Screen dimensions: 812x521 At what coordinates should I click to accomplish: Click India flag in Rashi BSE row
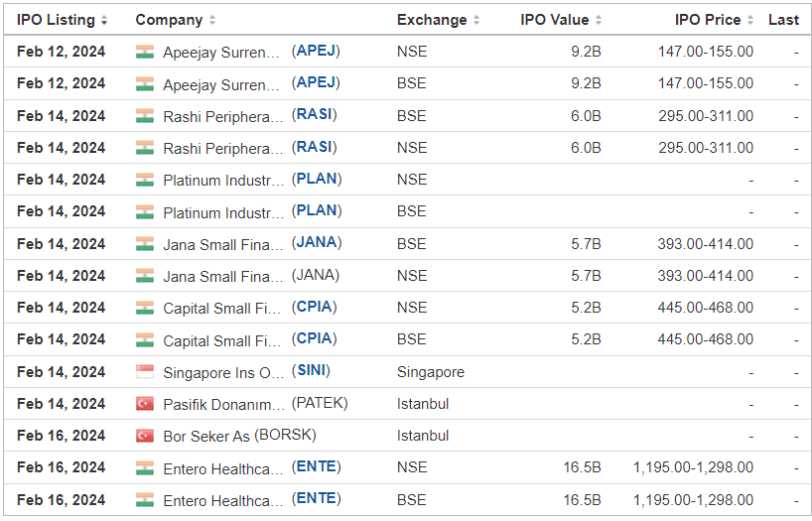coord(145,116)
